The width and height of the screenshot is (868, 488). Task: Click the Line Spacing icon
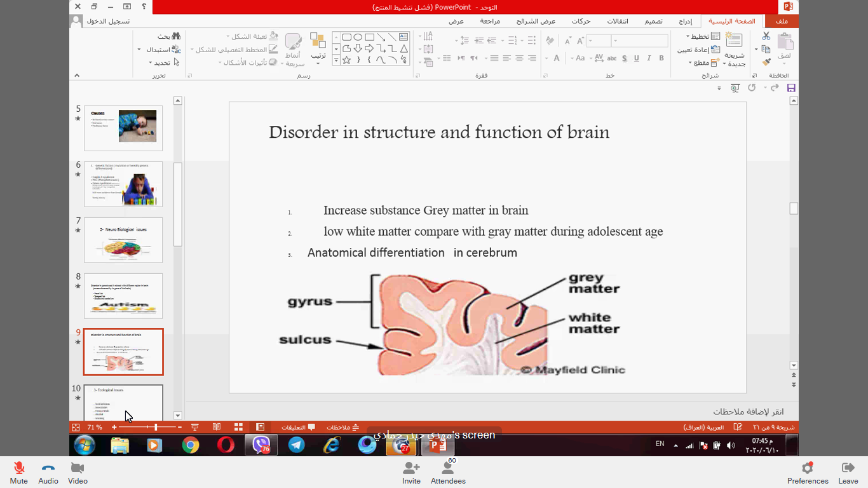click(x=465, y=41)
